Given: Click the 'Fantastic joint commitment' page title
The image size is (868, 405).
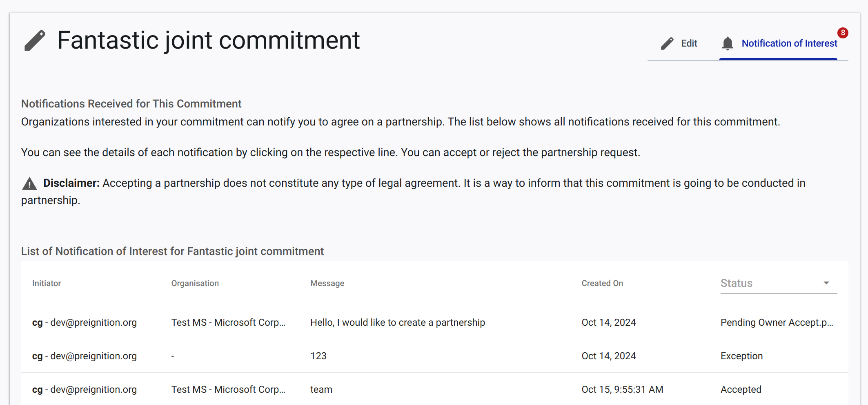Looking at the screenshot, I should [x=208, y=40].
